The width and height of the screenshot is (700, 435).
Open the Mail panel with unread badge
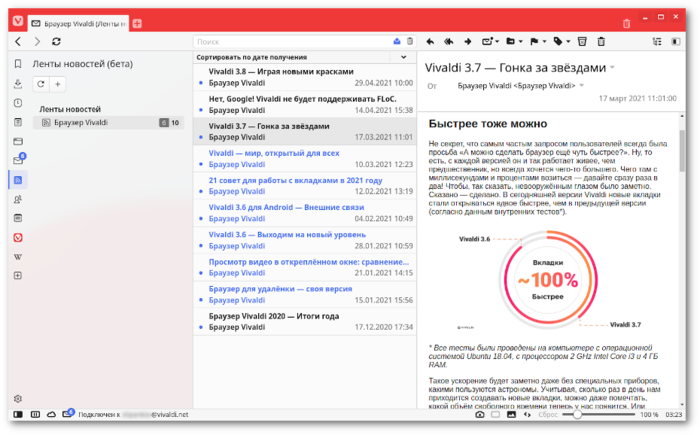[19, 160]
